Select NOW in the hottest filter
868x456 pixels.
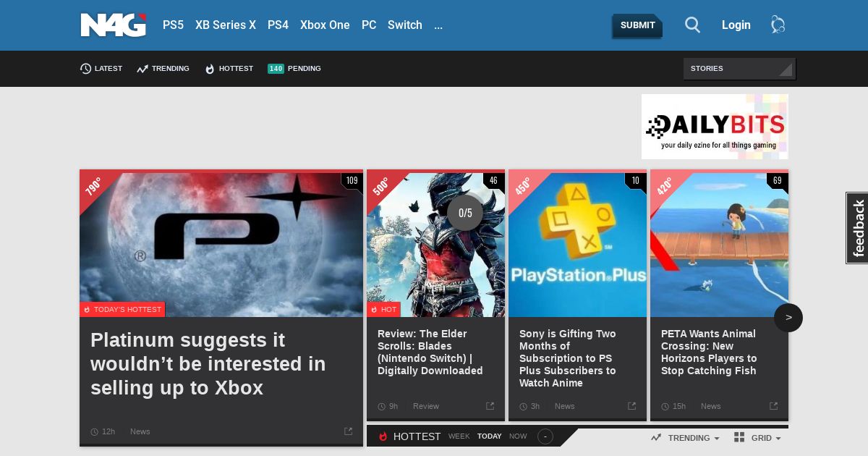pos(518,436)
